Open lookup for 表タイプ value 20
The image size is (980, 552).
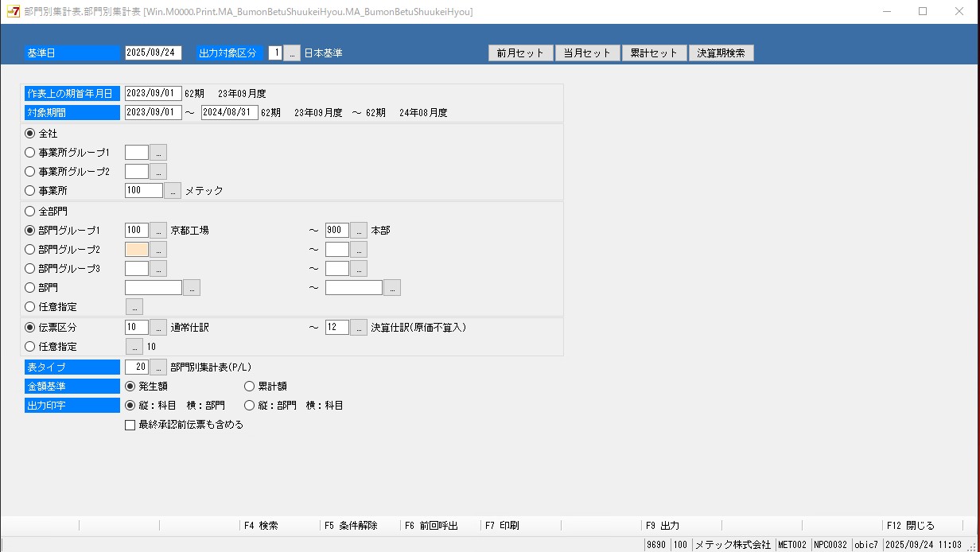click(x=158, y=367)
